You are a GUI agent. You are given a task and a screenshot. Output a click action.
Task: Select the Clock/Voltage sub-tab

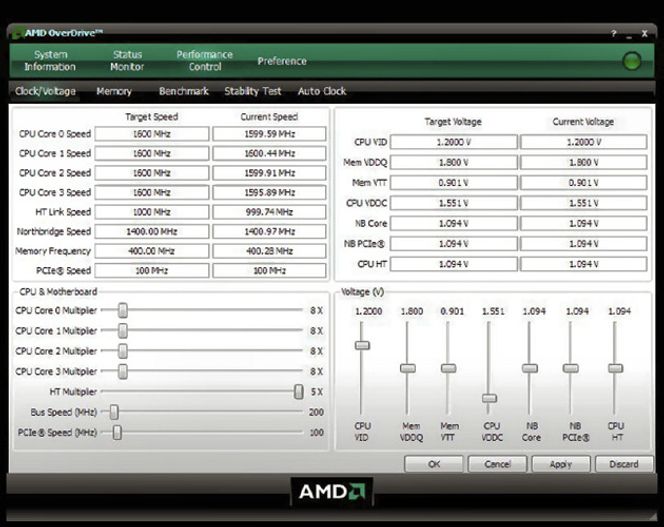(x=45, y=91)
